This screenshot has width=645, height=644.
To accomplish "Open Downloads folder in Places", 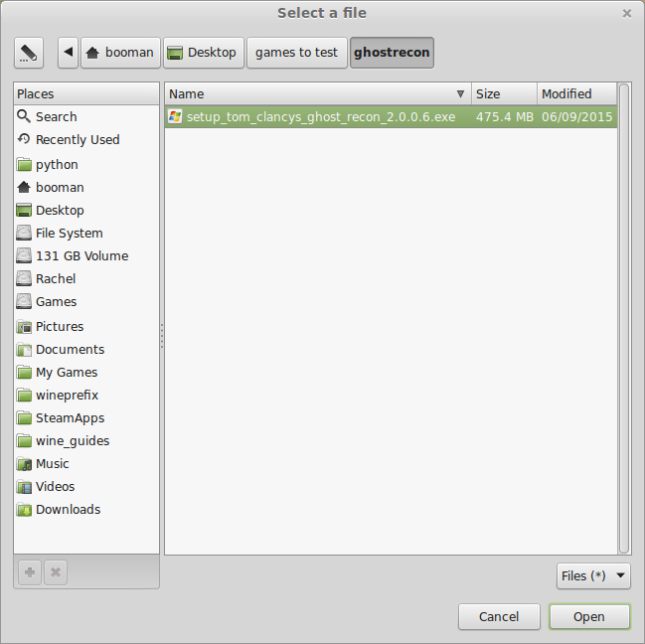I will click(x=86, y=510).
